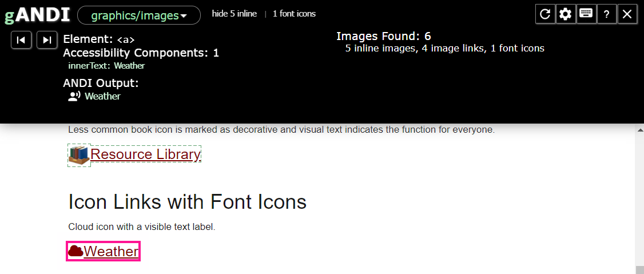Screen dimensions: 644x274
Task: Select the Images Found: 6 text
Action: point(383,37)
